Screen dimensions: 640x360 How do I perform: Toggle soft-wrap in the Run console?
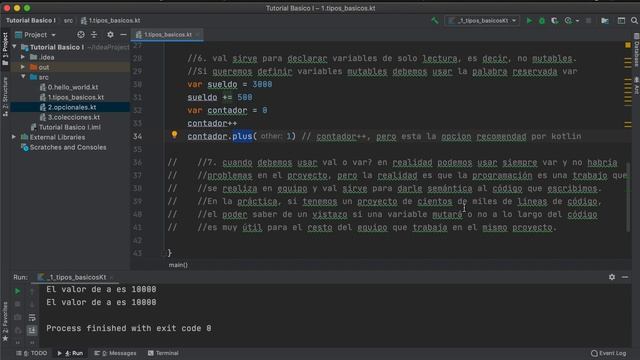[x=32, y=317]
